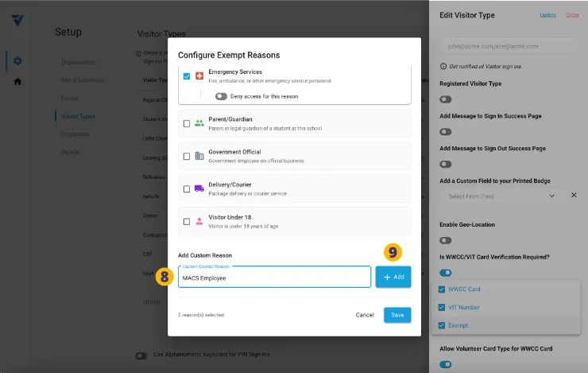
Task: Enable Deny access for this reason toggle
Action: (221, 95)
